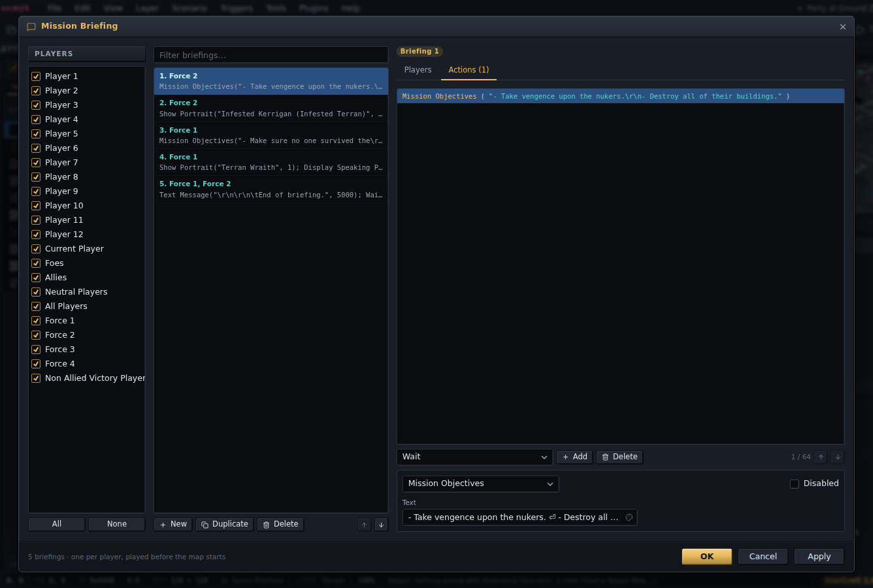Open the Wait action type dropdown
Screen dimensions: 873x588
475,457
